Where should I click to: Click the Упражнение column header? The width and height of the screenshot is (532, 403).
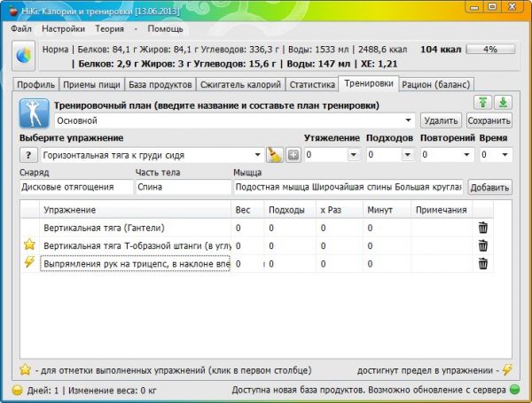tap(135, 210)
